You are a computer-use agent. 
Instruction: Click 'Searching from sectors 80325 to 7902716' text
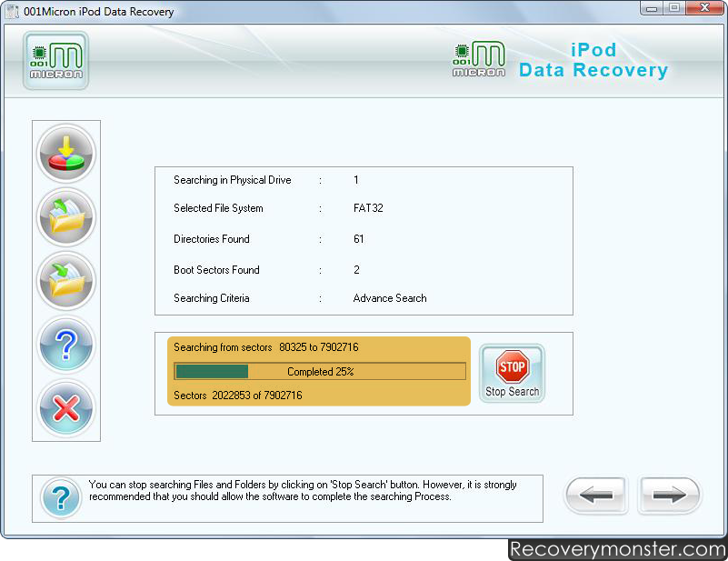point(266,347)
